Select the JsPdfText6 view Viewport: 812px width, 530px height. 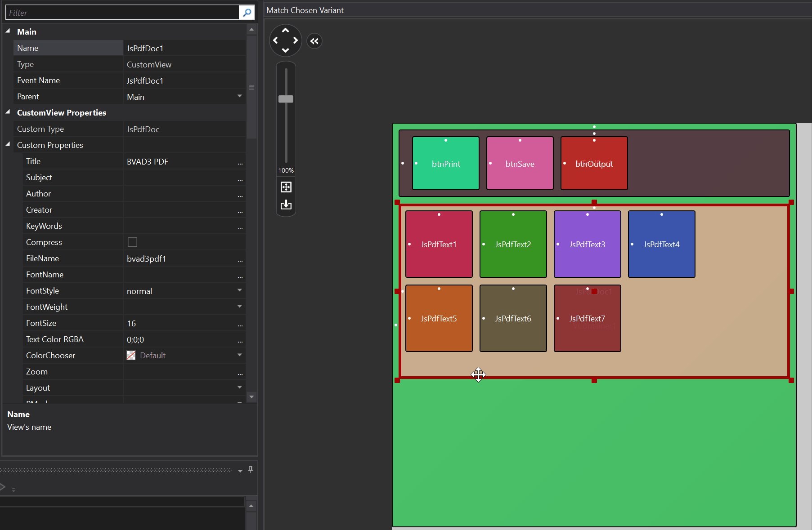click(x=513, y=318)
